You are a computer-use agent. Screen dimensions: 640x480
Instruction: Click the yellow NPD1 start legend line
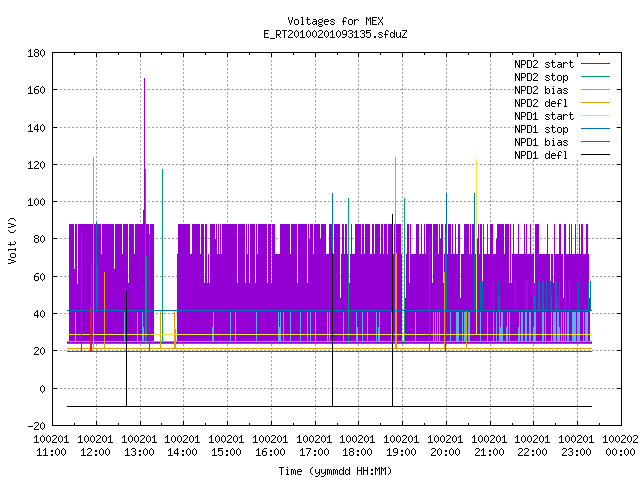pos(595,116)
